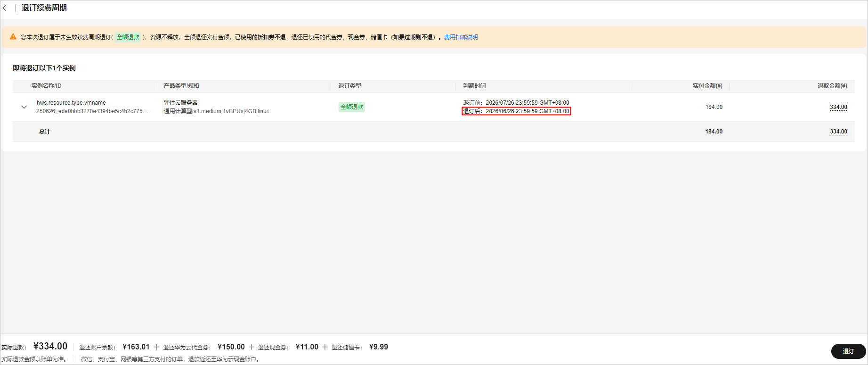Click the orange warning triangle icon
Screen dimensions: 868x365
click(x=13, y=37)
